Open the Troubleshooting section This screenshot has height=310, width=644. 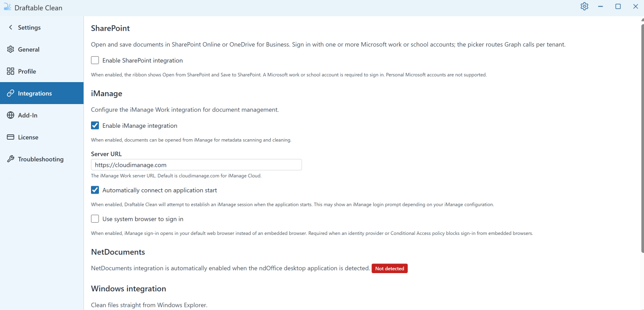pyautogui.click(x=42, y=159)
